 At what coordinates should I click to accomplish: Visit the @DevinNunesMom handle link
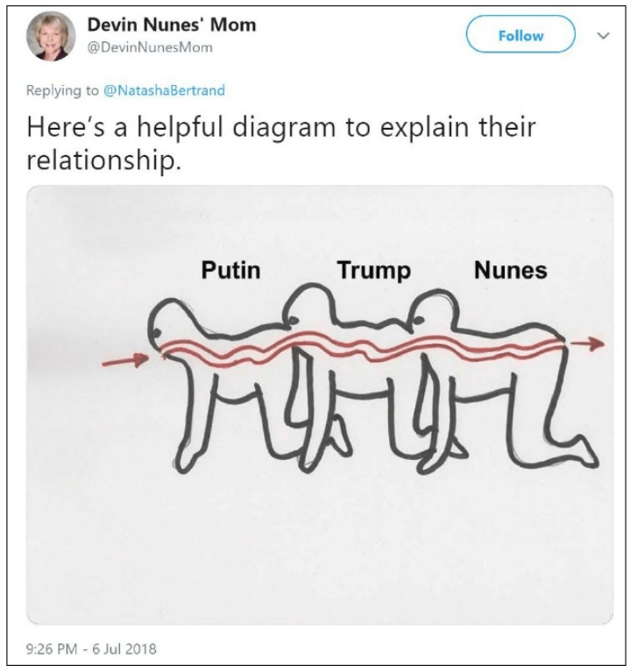[x=150, y=47]
